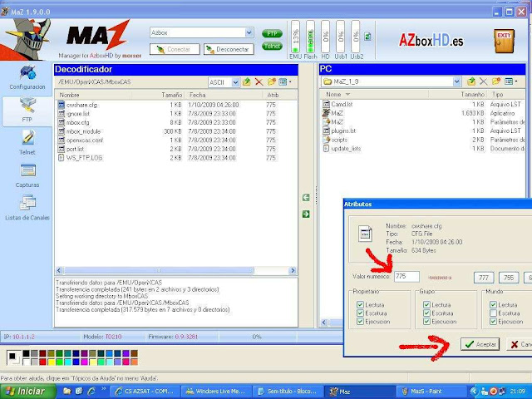Pick red color in Paint palette
The width and height of the screenshot is (532, 399).
click(x=42, y=362)
